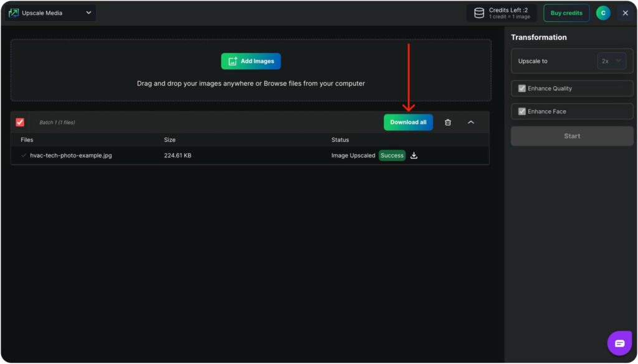The height and width of the screenshot is (364, 638).
Task: Close the panel with the X icon
Action: [x=625, y=13]
